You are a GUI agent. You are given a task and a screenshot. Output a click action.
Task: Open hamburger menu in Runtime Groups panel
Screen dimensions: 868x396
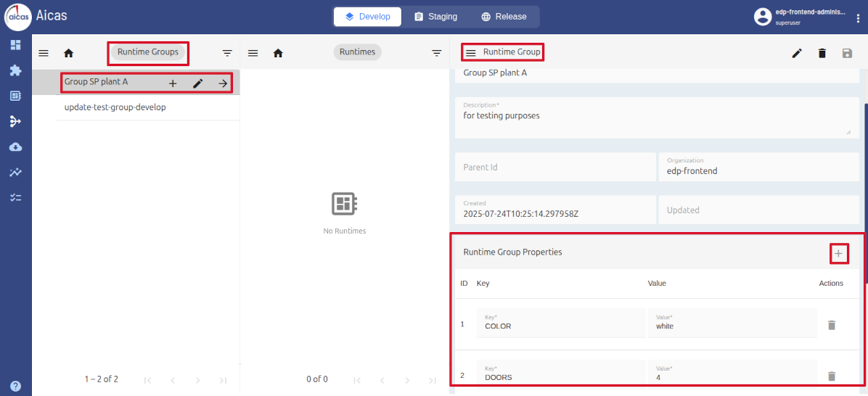click(x=44, y=53)
